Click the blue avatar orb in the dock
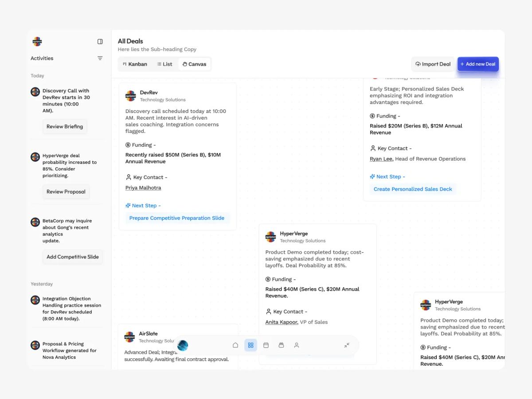This screenshot has width=532, height=399. pos(183,345)
